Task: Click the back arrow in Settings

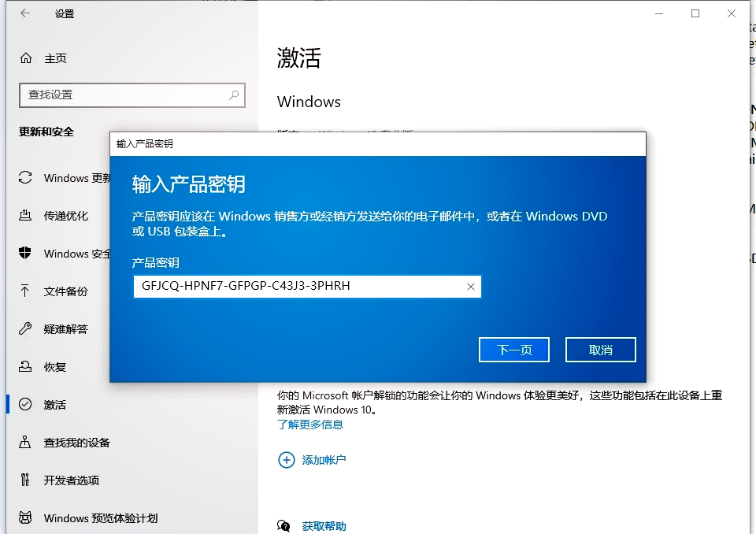Action: coord(25,13)
